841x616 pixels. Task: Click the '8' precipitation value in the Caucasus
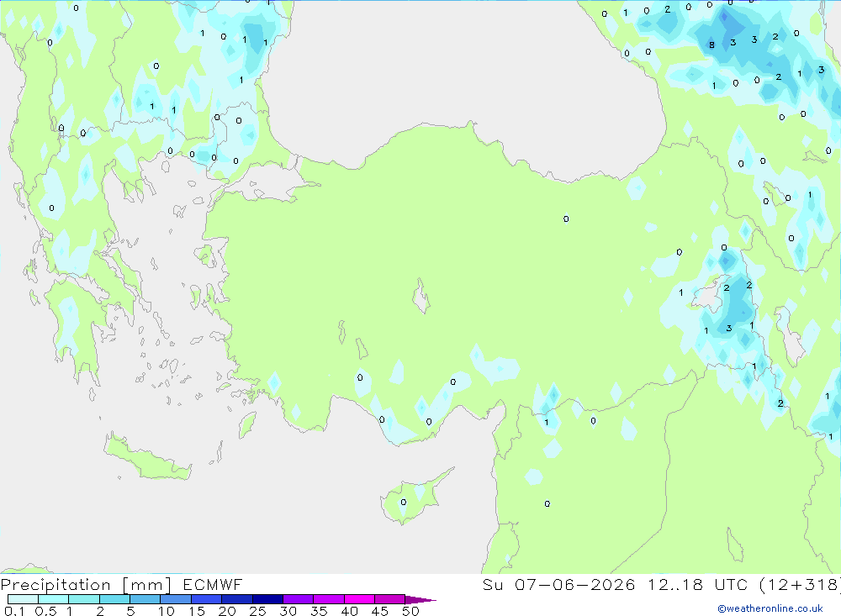click(x=711, y=45)
